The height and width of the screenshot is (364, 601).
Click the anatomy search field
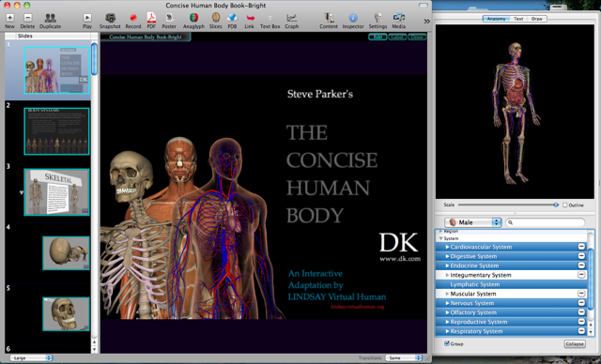pos(546,222)
